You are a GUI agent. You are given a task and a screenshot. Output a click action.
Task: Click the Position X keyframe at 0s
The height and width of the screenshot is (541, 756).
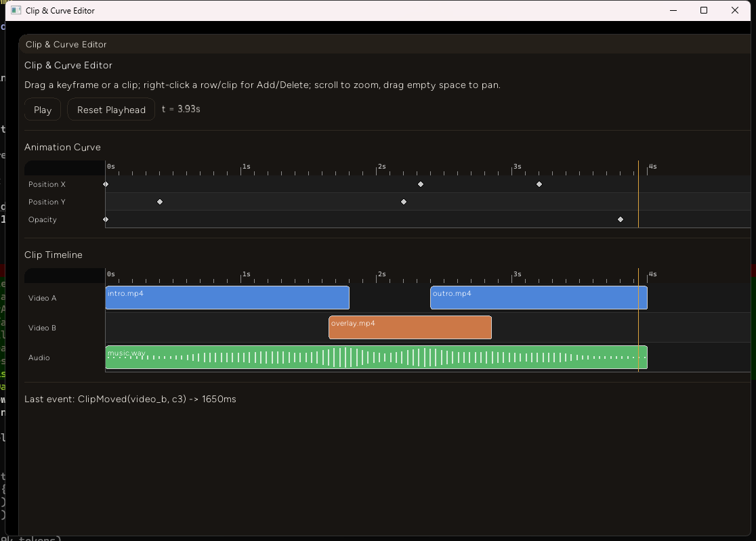click(x=106, y=184)
